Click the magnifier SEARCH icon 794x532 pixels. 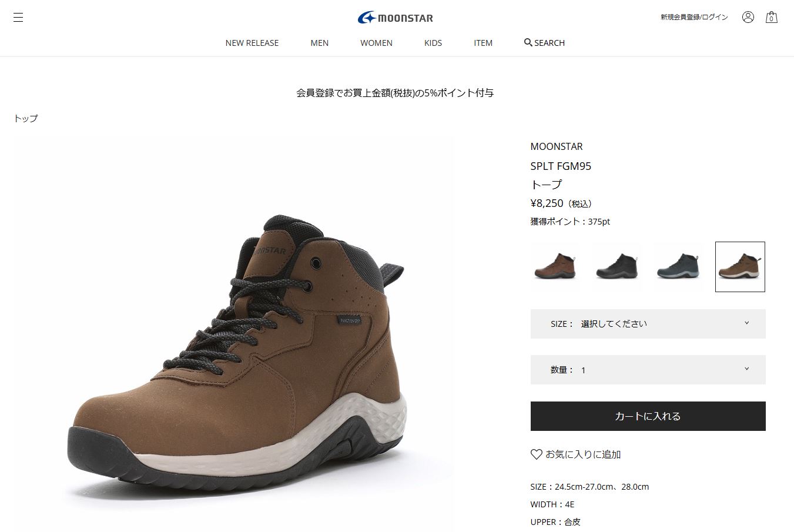click(x=528, y=42)
